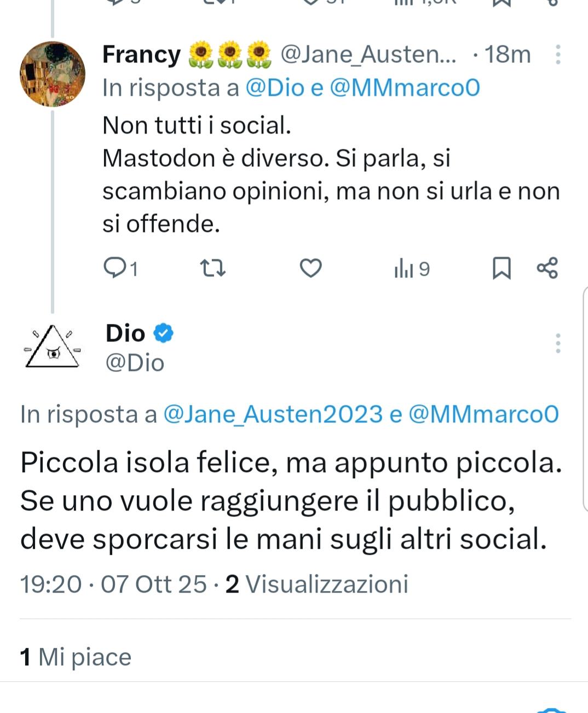Screen dimensions: 588x713
Task: Open the 1 Mi piace likes list
Action: coord(76,657)
